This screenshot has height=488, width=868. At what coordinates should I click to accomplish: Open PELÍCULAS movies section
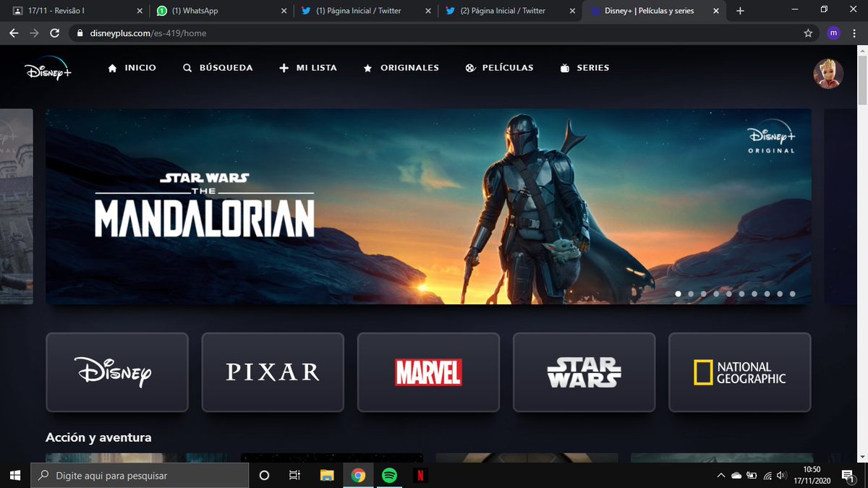coord(499,68)
